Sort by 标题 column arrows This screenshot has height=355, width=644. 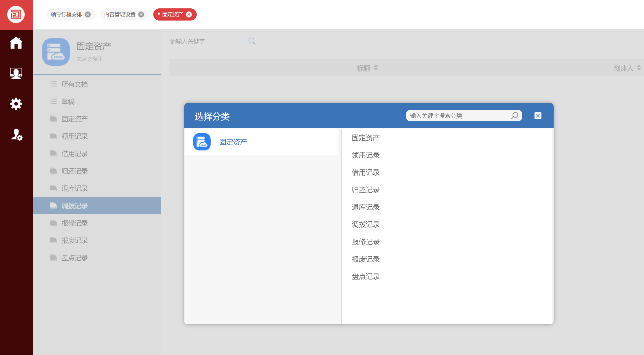(376, 68)
